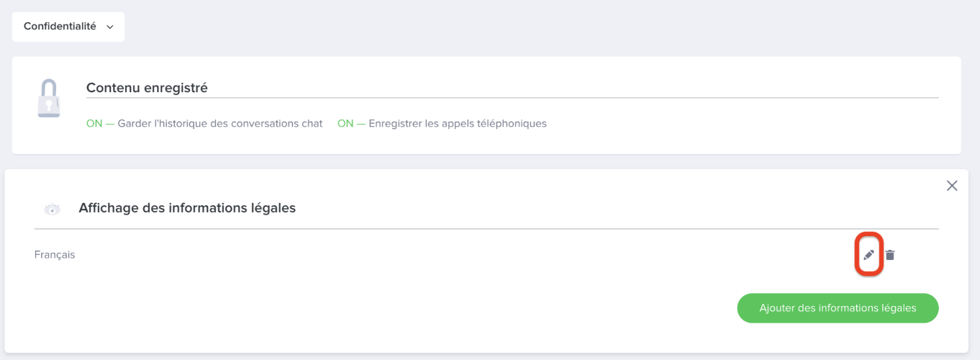Open the Confidentialité dropdown

pyautogui.click(x=68, y=27)
